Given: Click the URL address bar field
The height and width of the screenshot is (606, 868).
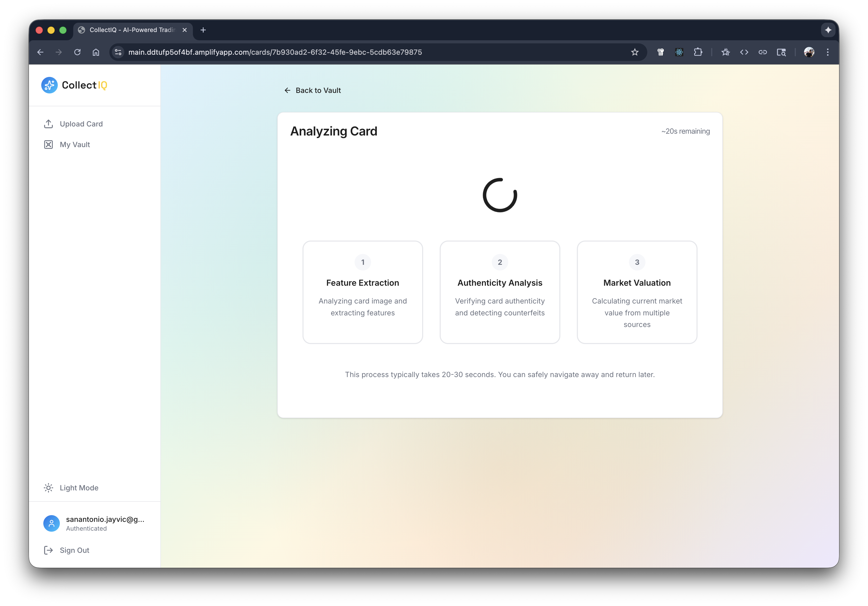Looking at the screenshot, I should (x=340, y=52).
